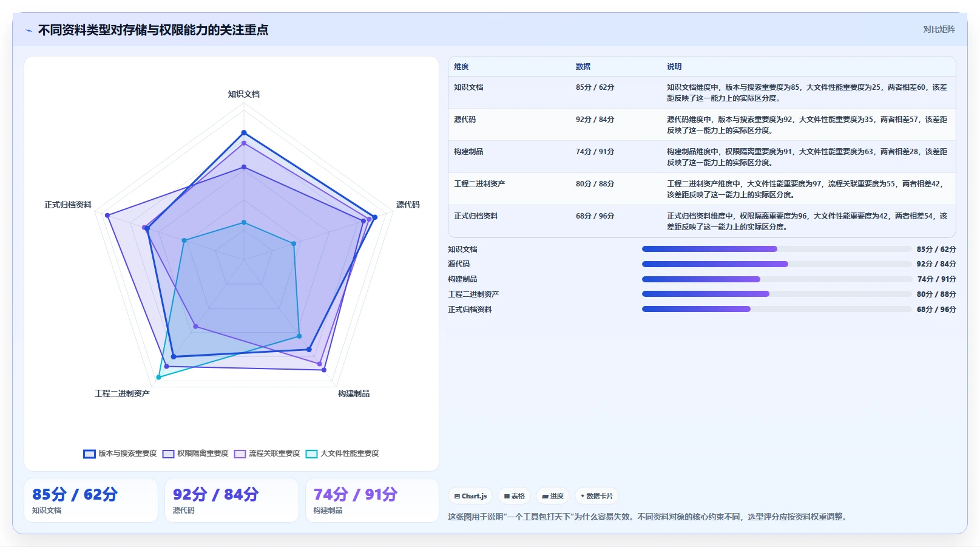This screenshot has height=547, width=980.
Task: Click the 表格 chip
Action: (514, 496)
